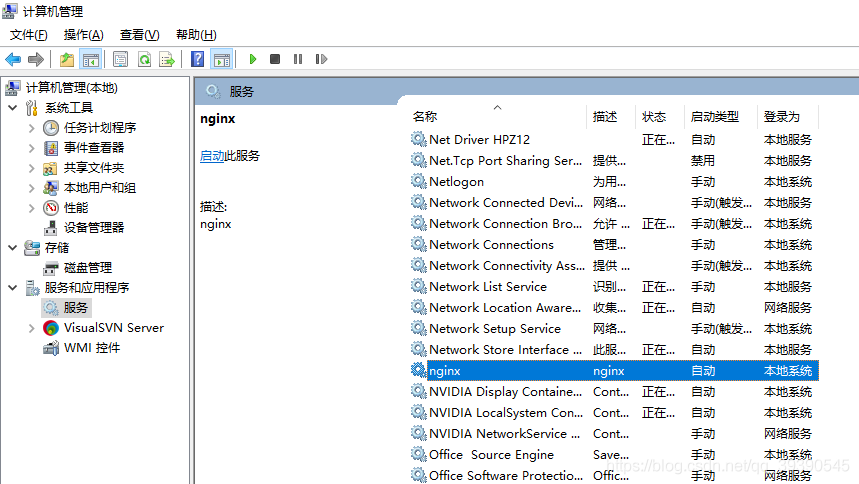Select 磁盘管理 in the tree
Screen dimensions: 859x484
(87, 268)
